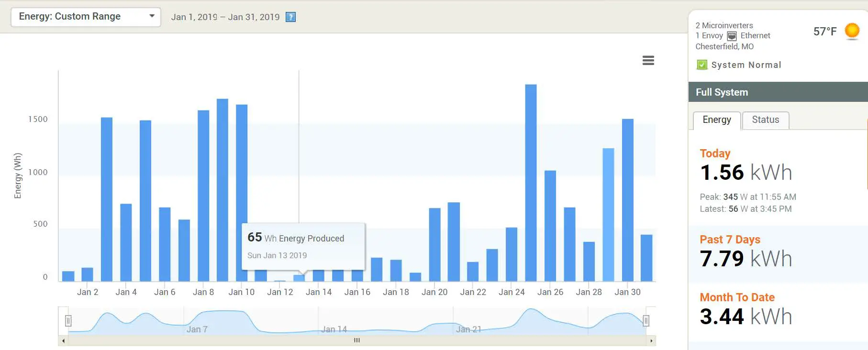Click the Jan 14 navigator timeline marker

point(334,329)
